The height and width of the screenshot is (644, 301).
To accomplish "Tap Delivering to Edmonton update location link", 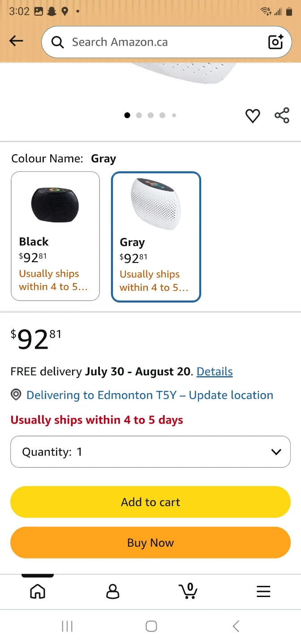I will coord(150,395).
